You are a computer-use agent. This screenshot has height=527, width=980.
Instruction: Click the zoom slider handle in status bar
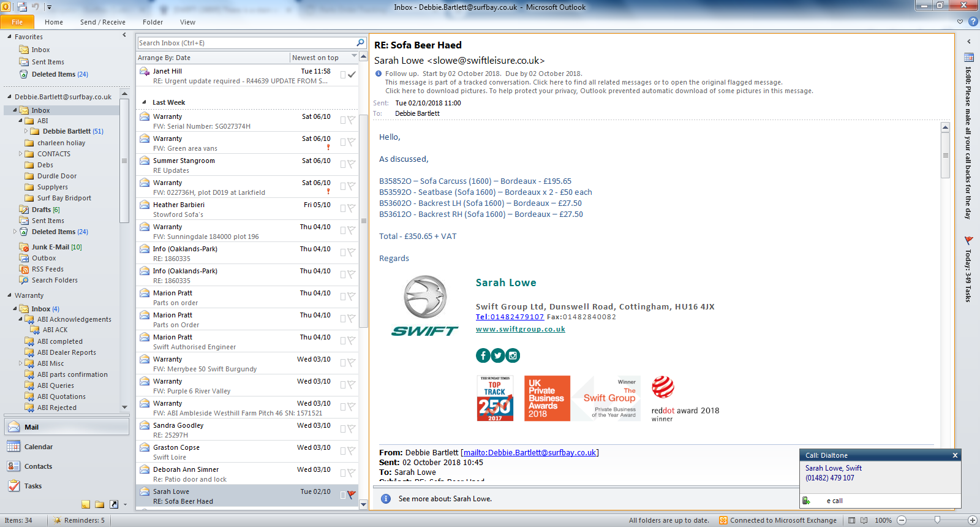point(937,520)
